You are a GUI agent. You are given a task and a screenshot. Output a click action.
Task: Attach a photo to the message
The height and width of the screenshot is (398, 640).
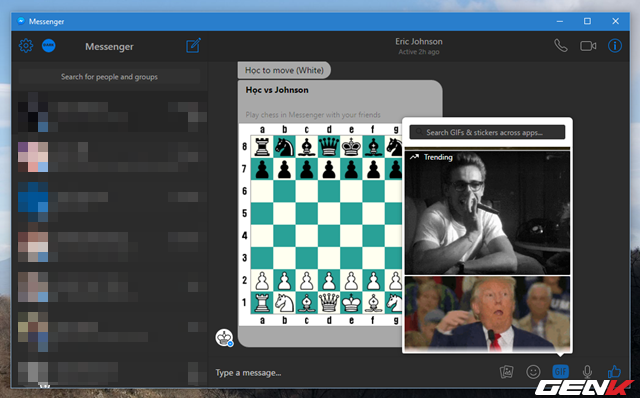(x=506, y=372)
